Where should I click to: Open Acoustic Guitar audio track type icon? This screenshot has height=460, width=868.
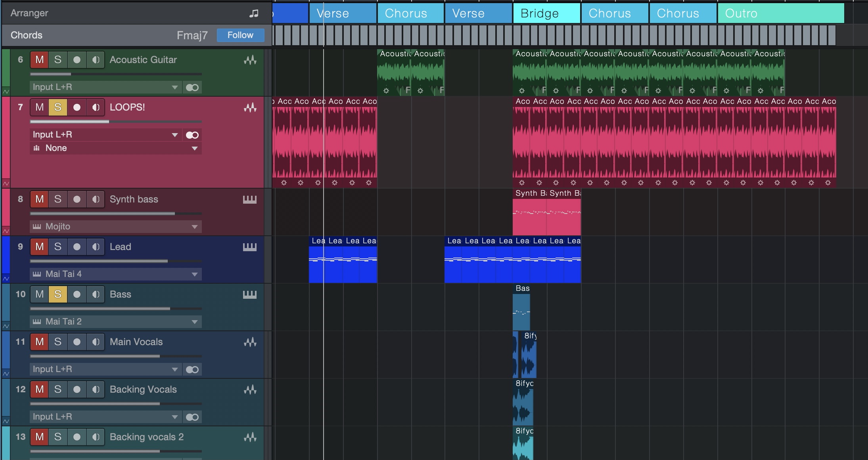click(250, 60)
